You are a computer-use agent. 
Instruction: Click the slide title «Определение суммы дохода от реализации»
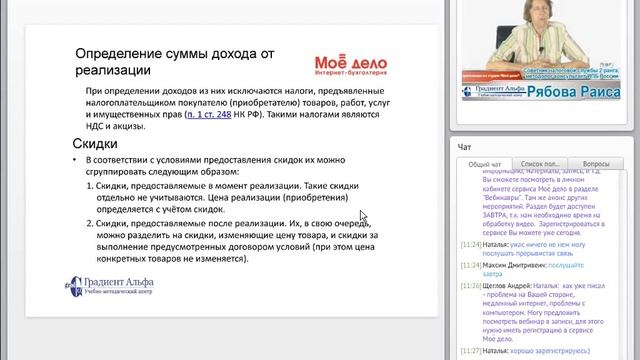(175, 62)
